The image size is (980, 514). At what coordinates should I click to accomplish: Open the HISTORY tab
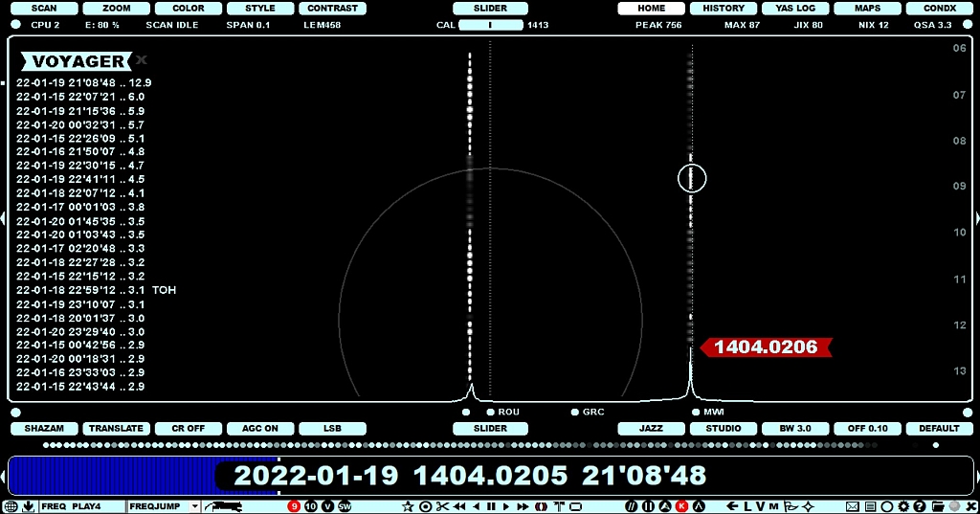(x=724, y=9)
